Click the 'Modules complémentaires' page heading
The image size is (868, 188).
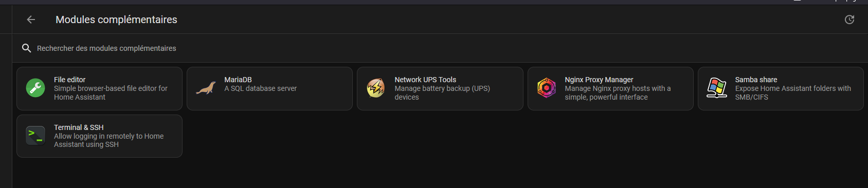pos(116,20)
